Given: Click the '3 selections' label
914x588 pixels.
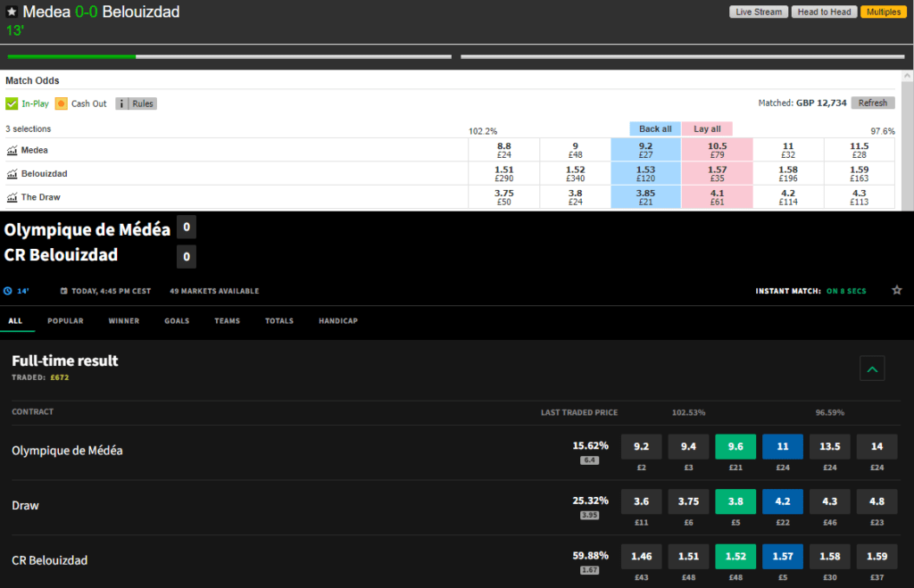Looking at the screenshot, I should (28, 128).
